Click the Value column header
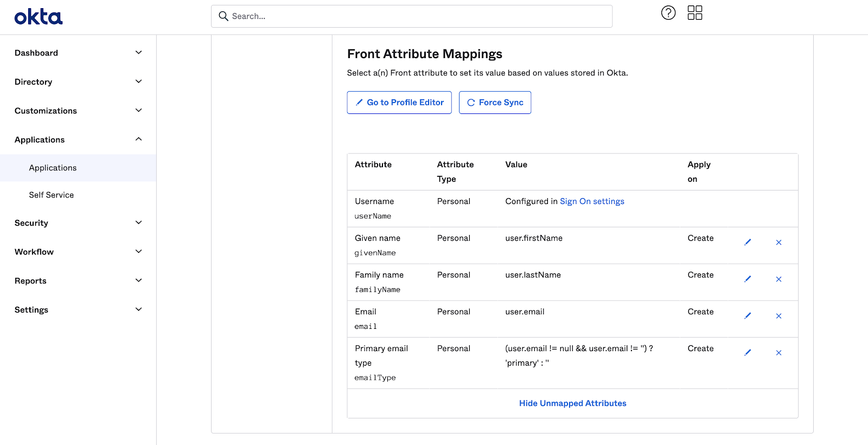This screenshot has height=445, width=868. [516, 164]
